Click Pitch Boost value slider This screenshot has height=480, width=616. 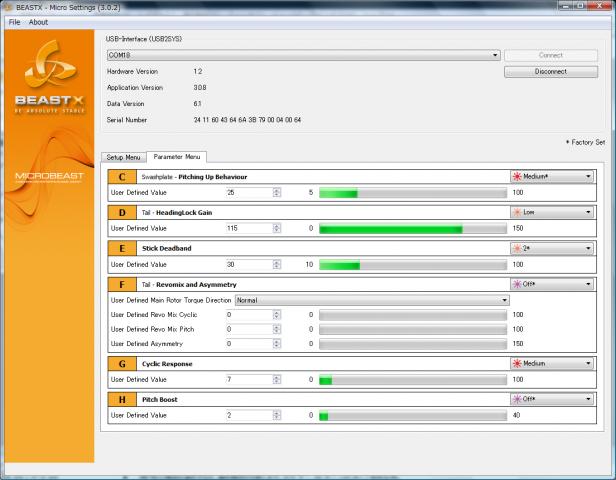(413, 415)
